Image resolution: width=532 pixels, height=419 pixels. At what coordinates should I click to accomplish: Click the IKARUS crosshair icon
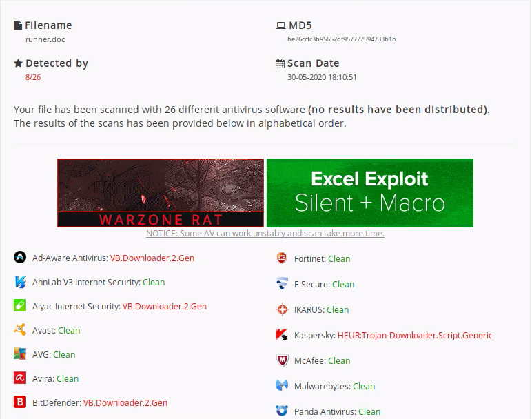[282, 309]
